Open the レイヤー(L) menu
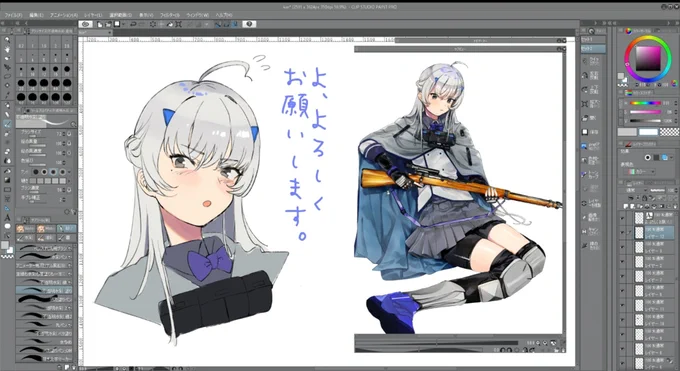This screenshot has height=371, width=680. 94,15
